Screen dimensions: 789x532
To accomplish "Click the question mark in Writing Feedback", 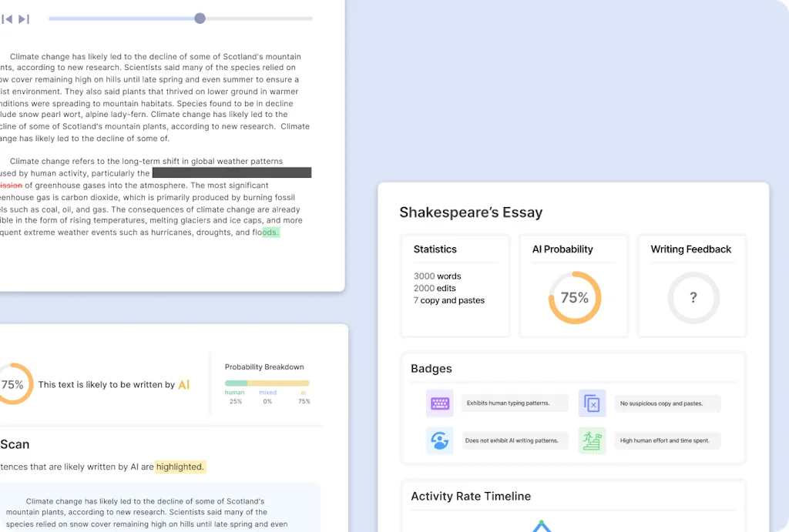I will [693, 297].
